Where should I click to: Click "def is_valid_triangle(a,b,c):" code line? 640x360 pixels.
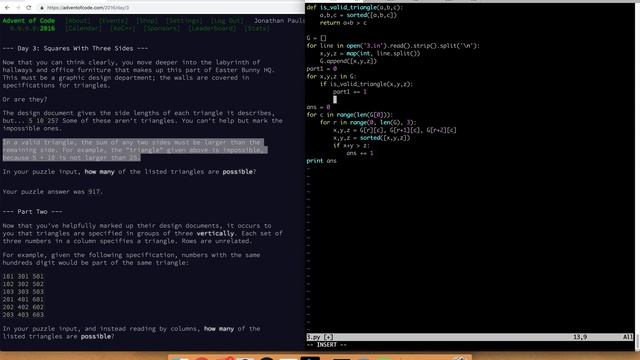coord(355,7)
